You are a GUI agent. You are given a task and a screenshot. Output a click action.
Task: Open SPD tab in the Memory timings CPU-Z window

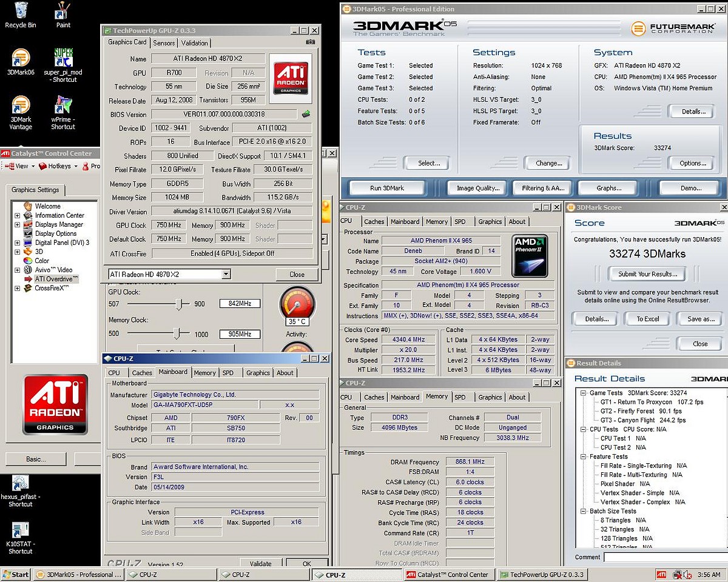(x=460, y=397)
